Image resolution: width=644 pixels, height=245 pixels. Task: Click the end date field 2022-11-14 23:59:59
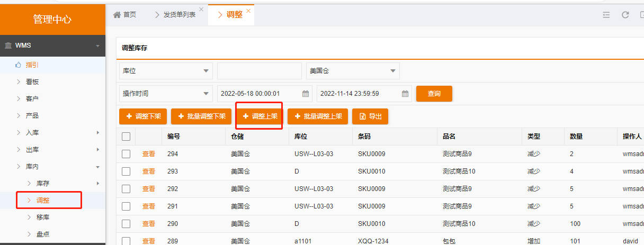tap(364, 94)
